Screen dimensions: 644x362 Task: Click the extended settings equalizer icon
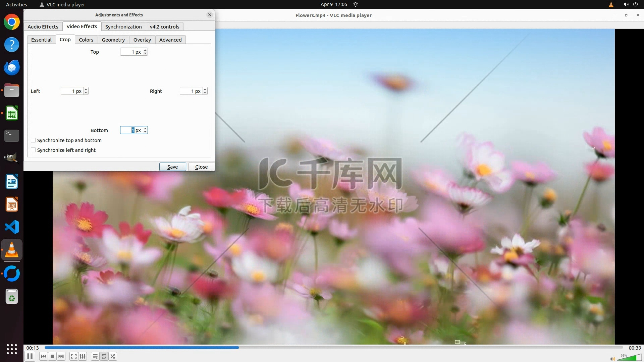click(83, 356)
